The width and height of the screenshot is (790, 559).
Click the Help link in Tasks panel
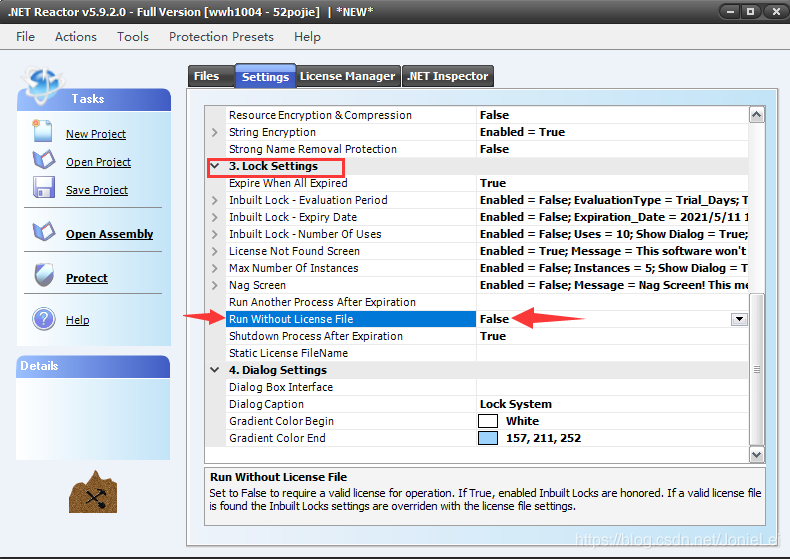tap(78, 320)
